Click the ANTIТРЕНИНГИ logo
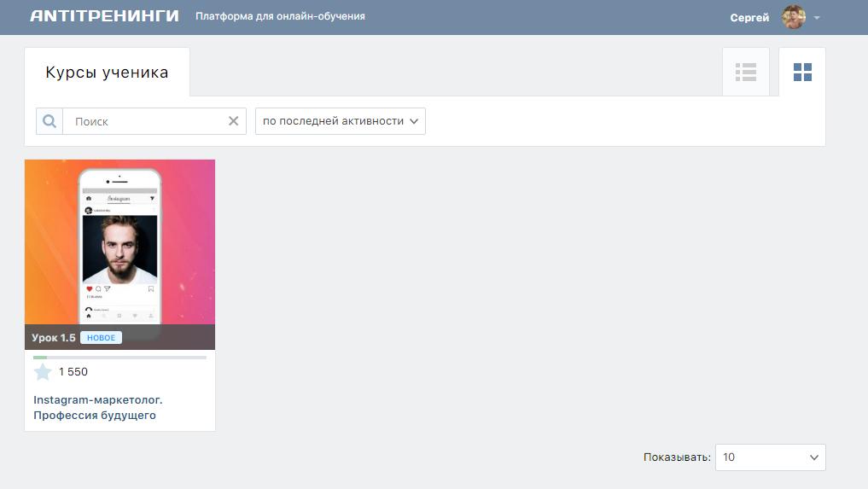The image size is (868, 489). coord(104,16)
